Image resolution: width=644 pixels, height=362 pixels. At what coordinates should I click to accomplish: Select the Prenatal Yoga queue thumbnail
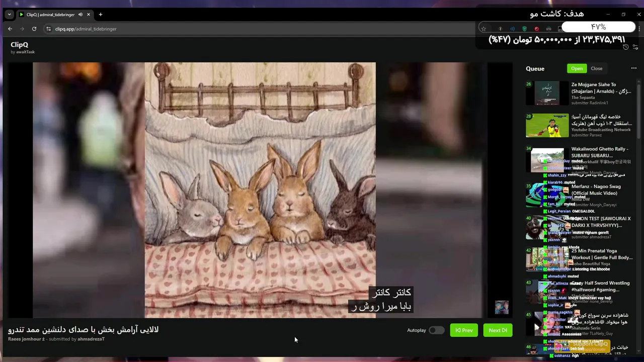[547, 259]
